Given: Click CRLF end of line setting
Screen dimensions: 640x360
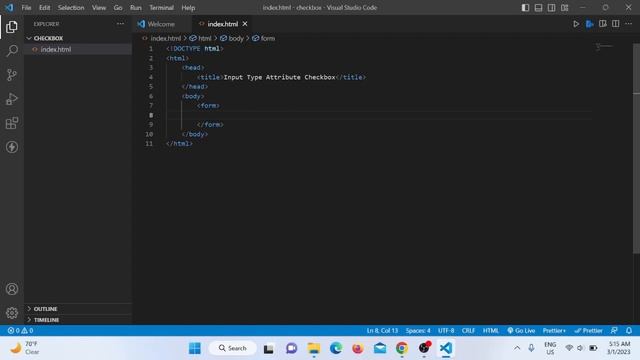Looking at the screenshot, I should pos(468,331).
